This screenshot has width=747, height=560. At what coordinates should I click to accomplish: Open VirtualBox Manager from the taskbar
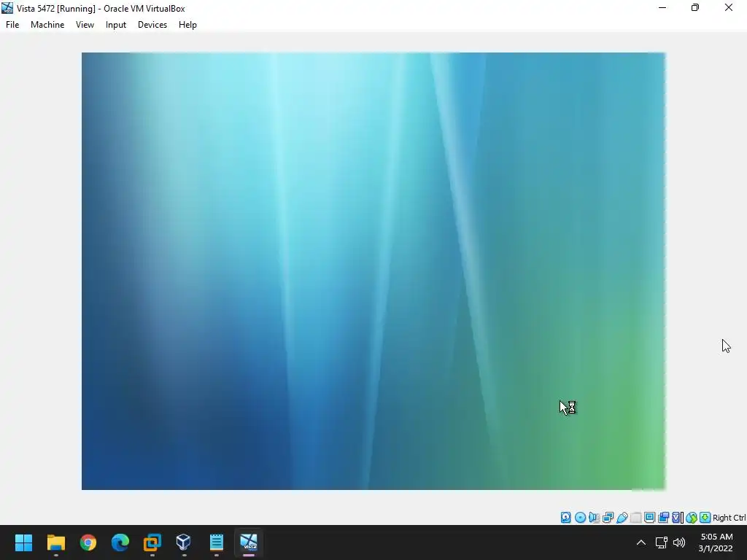[x=184, y=542]
